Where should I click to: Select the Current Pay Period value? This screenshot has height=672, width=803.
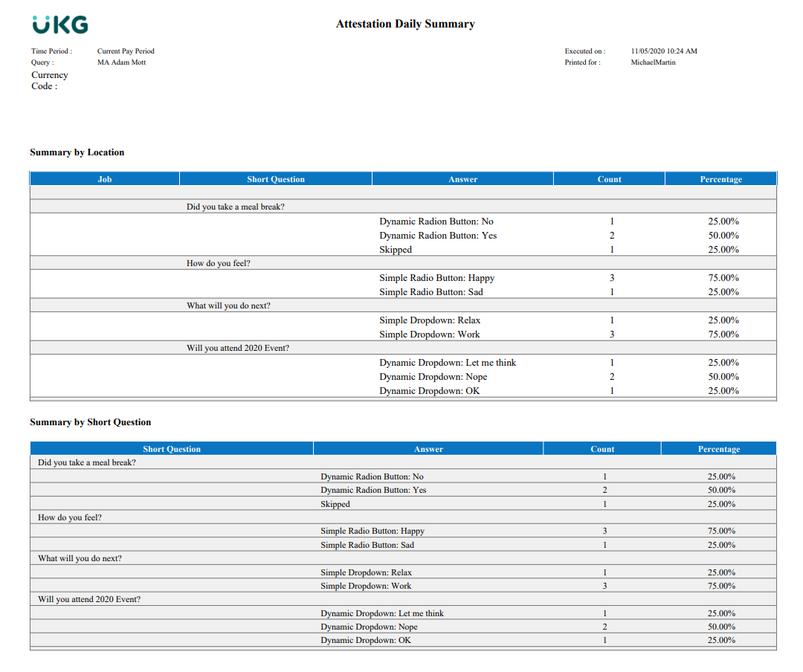pos(126,51)
